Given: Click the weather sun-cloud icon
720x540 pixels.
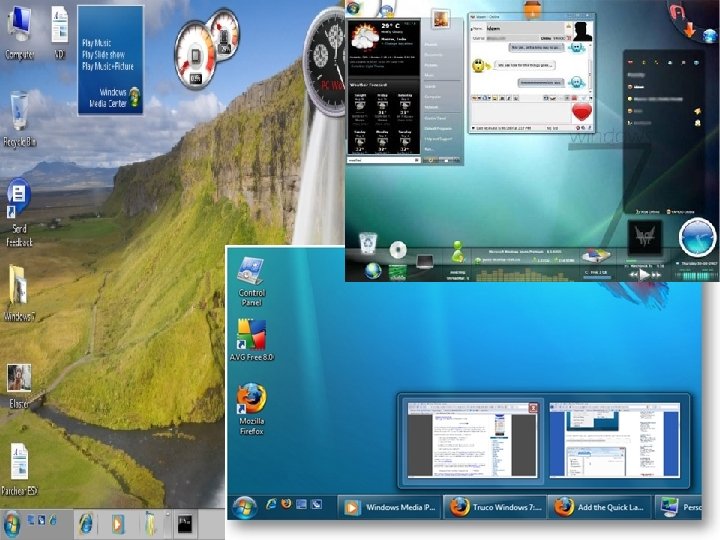Looking at the screenshot, I should pyautogui.click(x=364, y=37).
